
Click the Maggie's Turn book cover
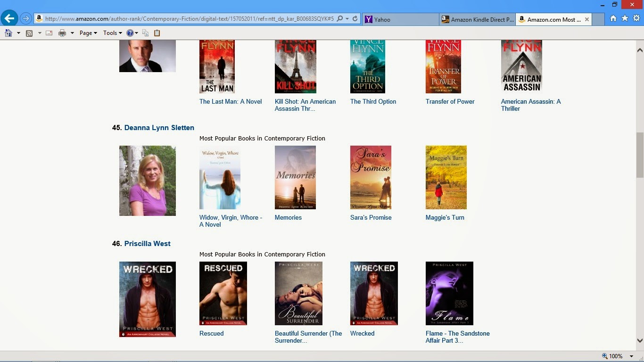click(446, 177)
